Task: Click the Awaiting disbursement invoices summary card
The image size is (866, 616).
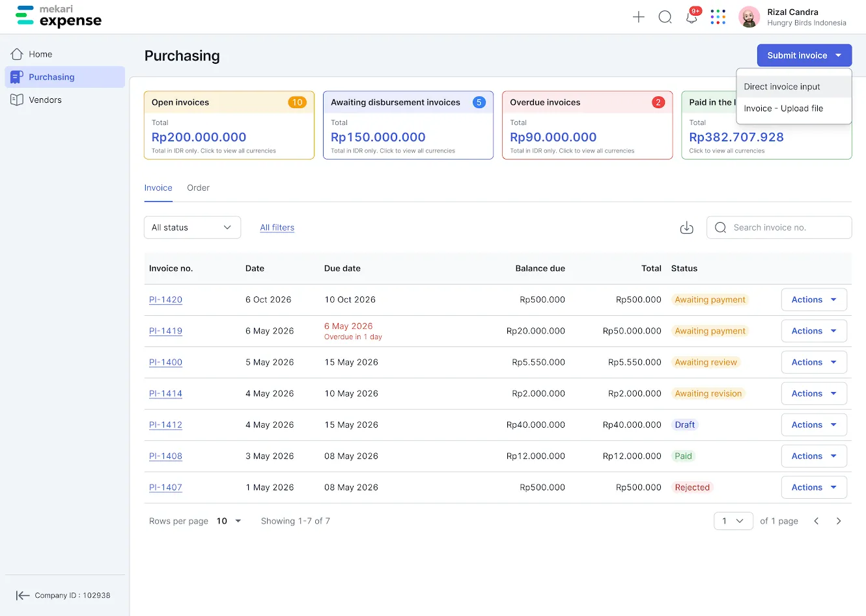Action: [x=408, y=125]
